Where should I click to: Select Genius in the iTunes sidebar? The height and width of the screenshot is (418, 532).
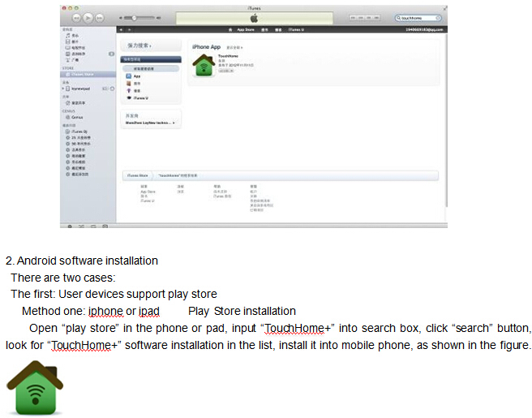click(x=74, y=117)
